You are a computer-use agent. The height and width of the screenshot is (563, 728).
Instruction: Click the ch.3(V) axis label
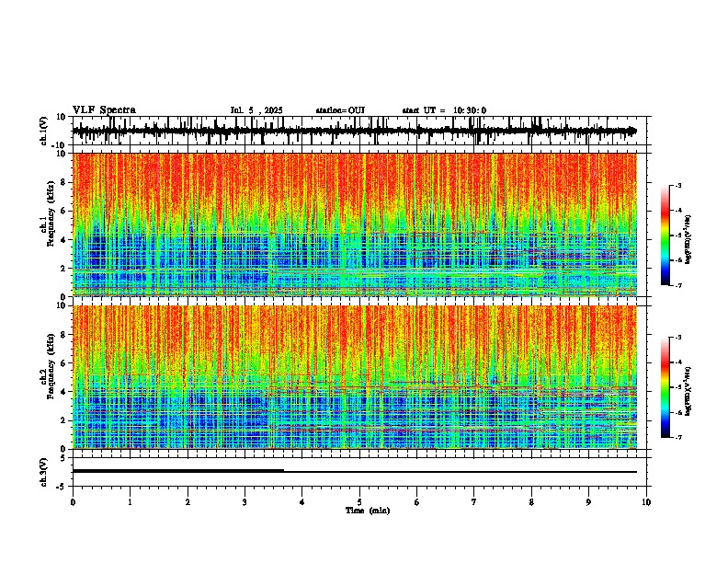point(44,472)
